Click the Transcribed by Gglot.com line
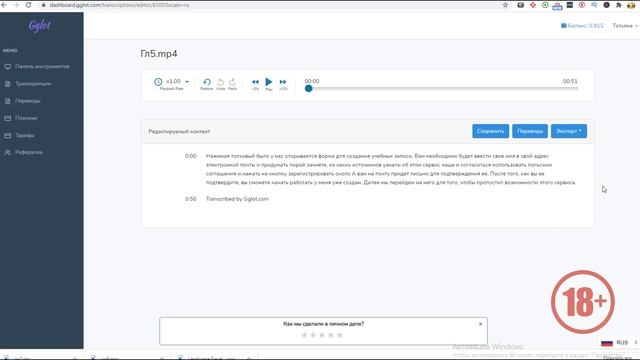 click(x=237, y=199)
